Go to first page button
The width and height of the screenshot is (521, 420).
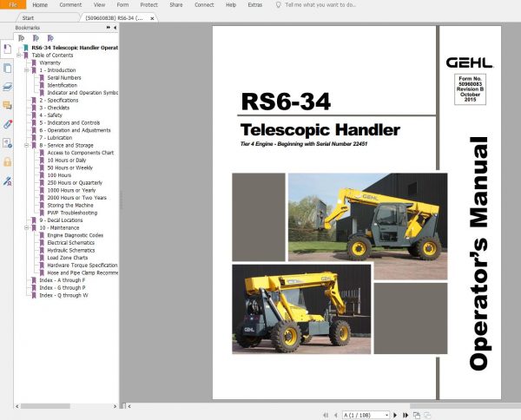point(326,415)
